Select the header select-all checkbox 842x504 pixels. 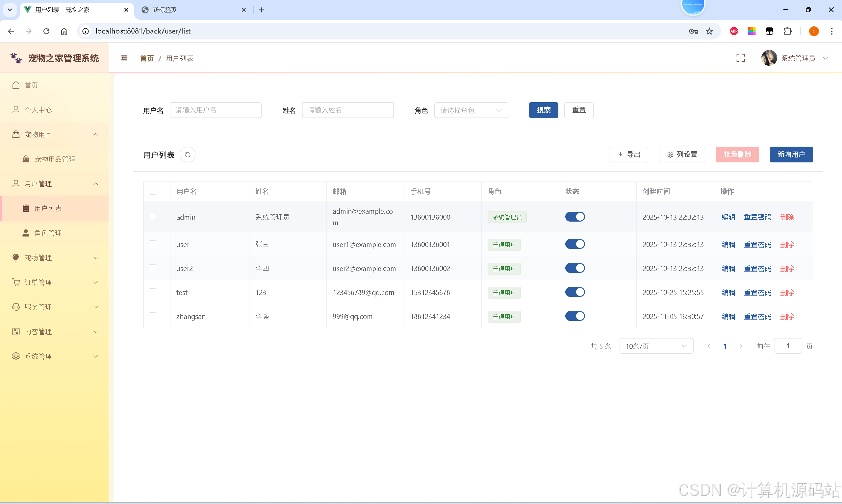[153, 191]
